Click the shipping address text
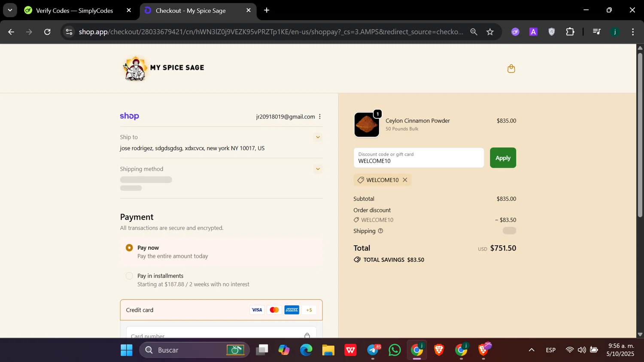Image resolution: width=644 pixels, height=362 pixels. click(192, 148)
